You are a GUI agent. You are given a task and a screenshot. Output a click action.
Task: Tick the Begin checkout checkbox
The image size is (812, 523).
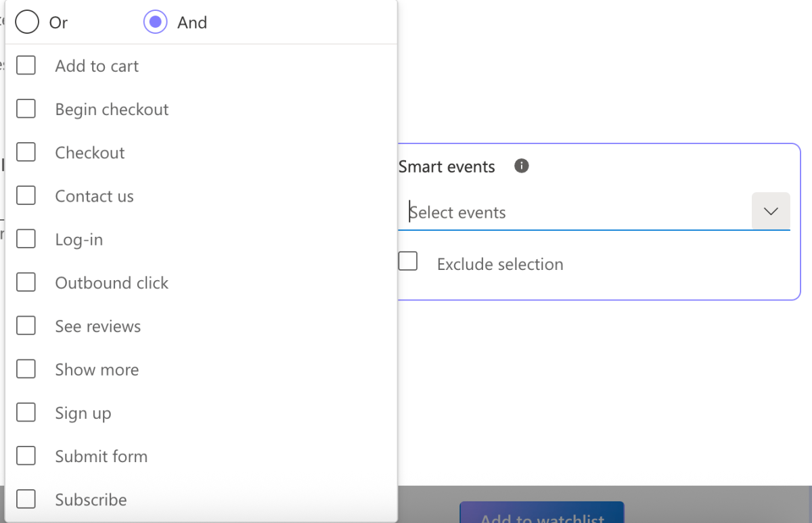point(26,109)
